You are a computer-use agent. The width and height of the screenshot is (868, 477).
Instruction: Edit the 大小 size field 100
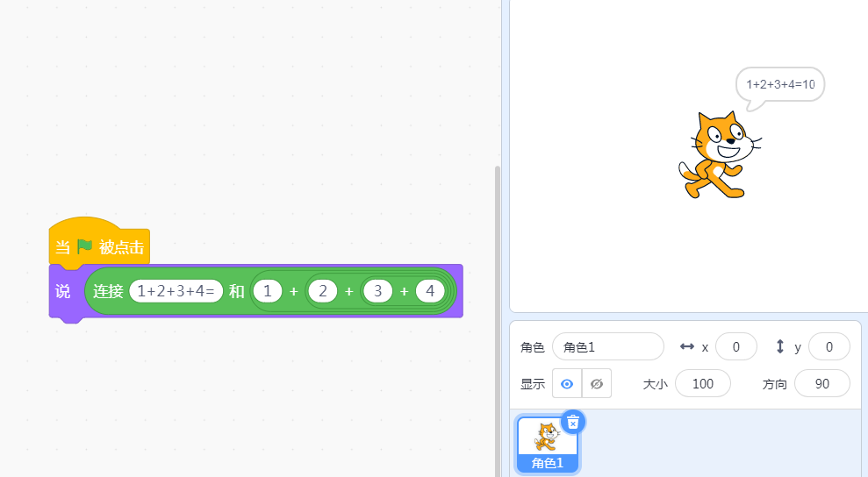point(702,383)
